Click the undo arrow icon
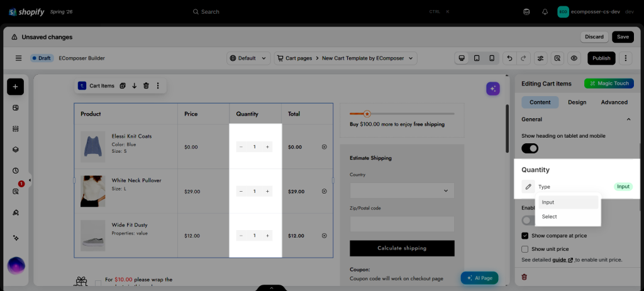 point(509,58)
